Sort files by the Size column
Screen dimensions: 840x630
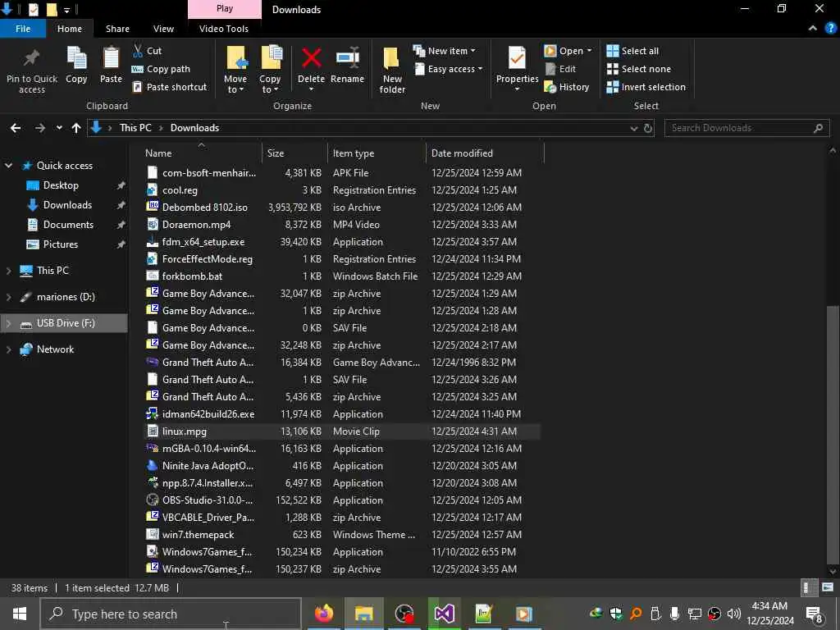point(294,153)
